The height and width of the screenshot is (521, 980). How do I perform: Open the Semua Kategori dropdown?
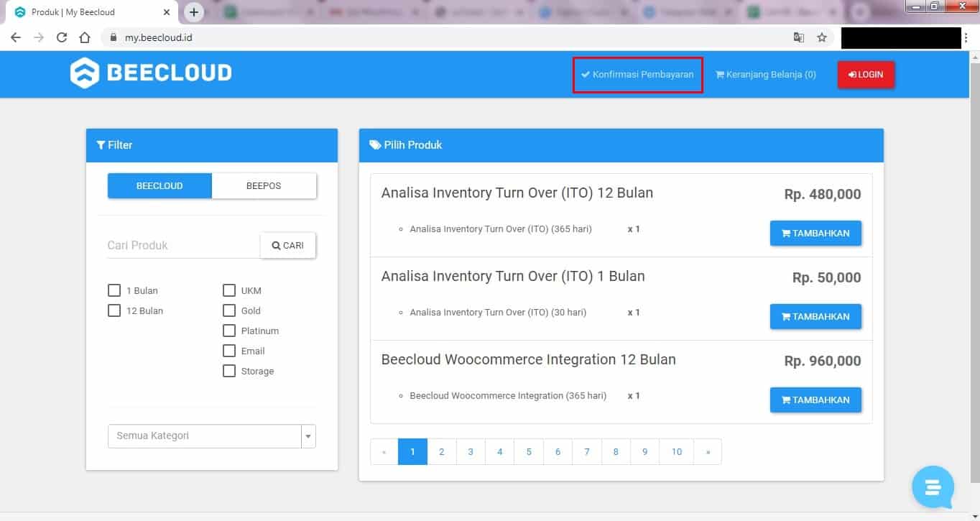tap(212, 436)
